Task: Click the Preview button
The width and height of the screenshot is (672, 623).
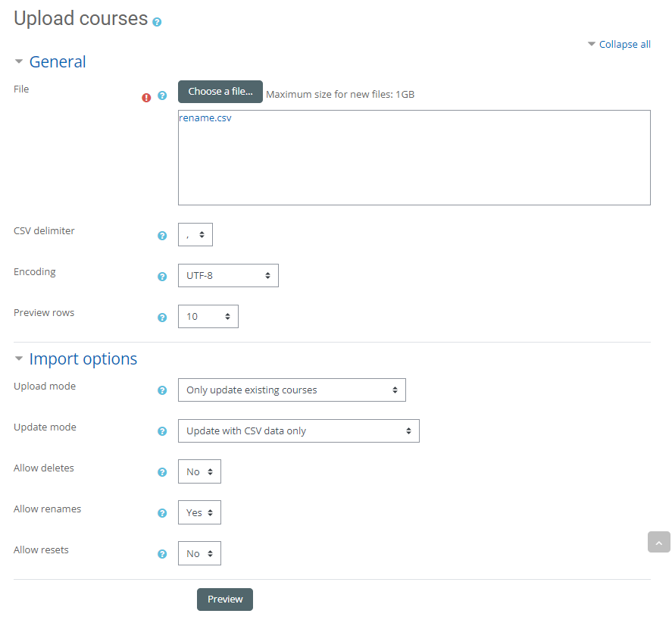Action: [225, 600]
